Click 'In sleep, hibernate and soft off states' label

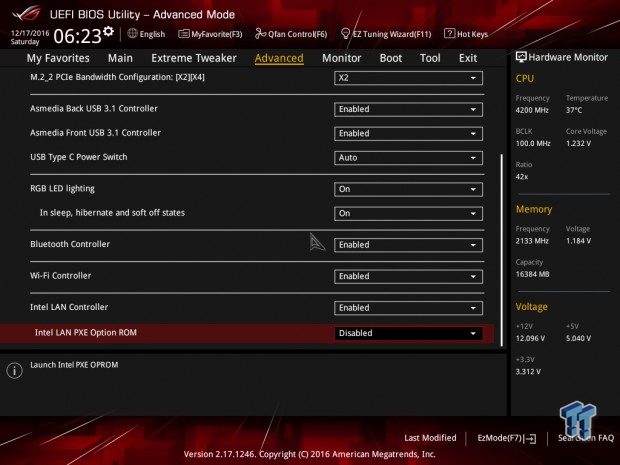(112, 213)
